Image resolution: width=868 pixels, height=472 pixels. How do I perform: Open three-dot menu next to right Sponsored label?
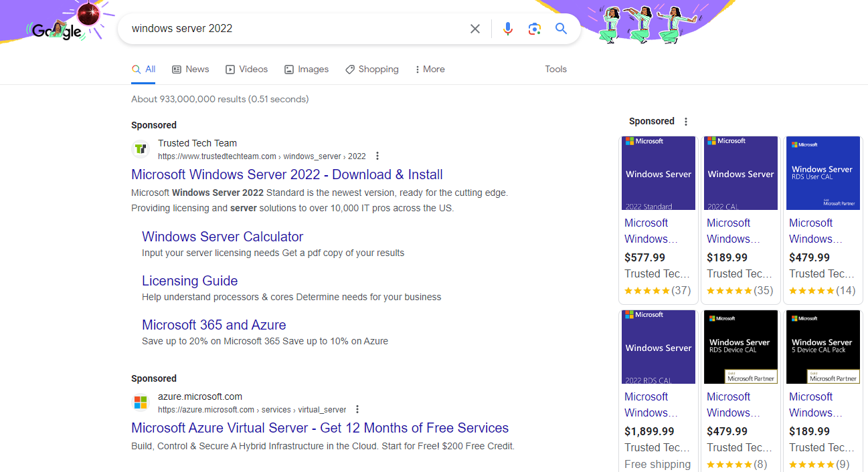click(686, 122)
